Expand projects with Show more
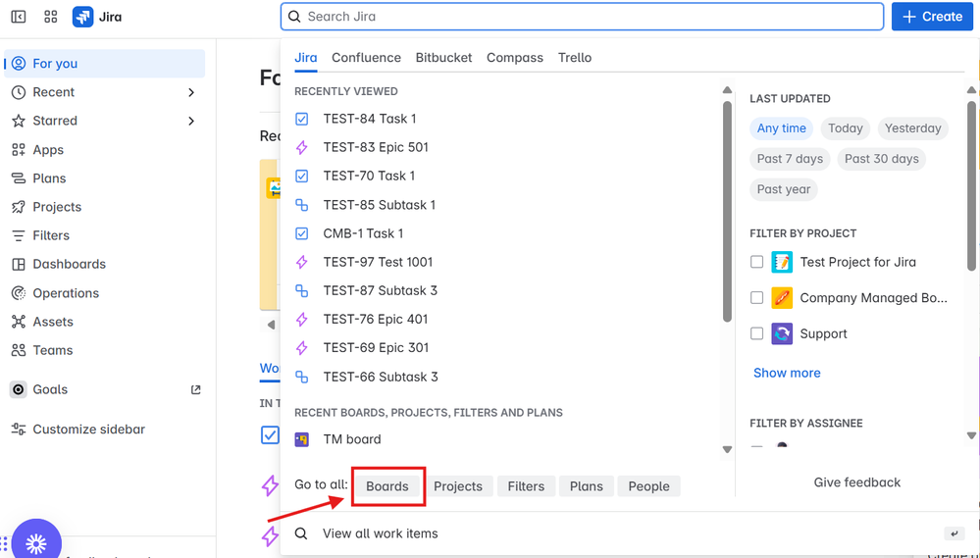The image size is (980, 558). pyautogui.click(x=787, y=373)
